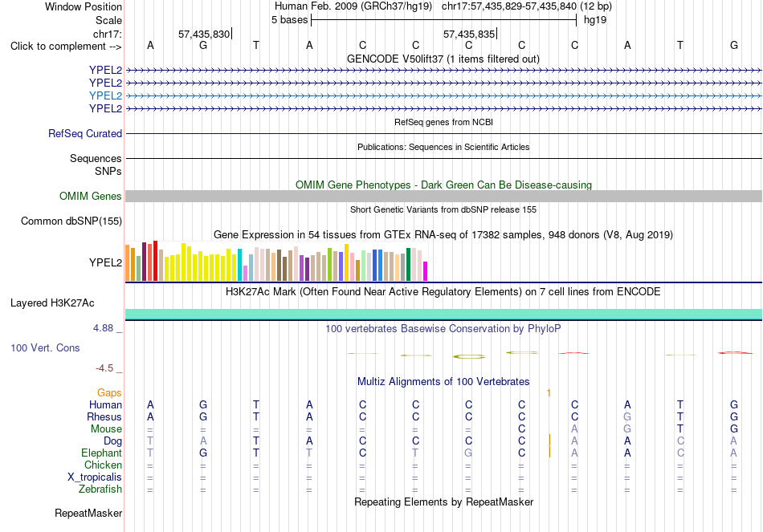
Task: Click the 57,435,830 coordinate marker
Action: tap(204, 34)
